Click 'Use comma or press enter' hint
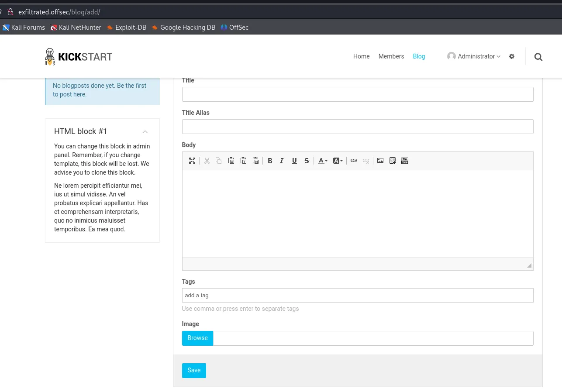 tap(241, 309)
